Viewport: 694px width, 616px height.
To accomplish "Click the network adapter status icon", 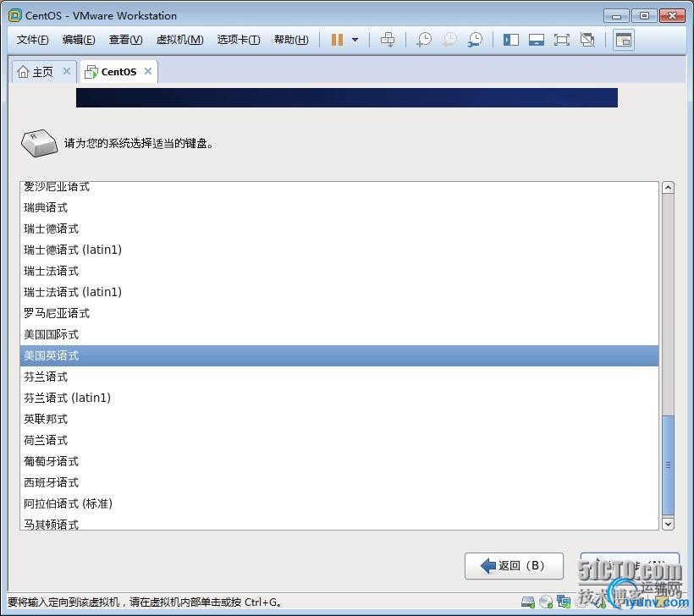I will click(x=564, y=602).
